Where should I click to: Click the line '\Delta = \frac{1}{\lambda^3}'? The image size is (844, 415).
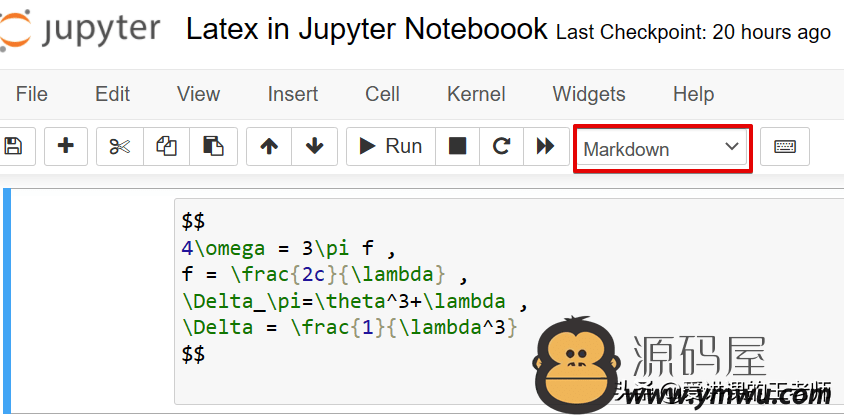coord(349,327)
